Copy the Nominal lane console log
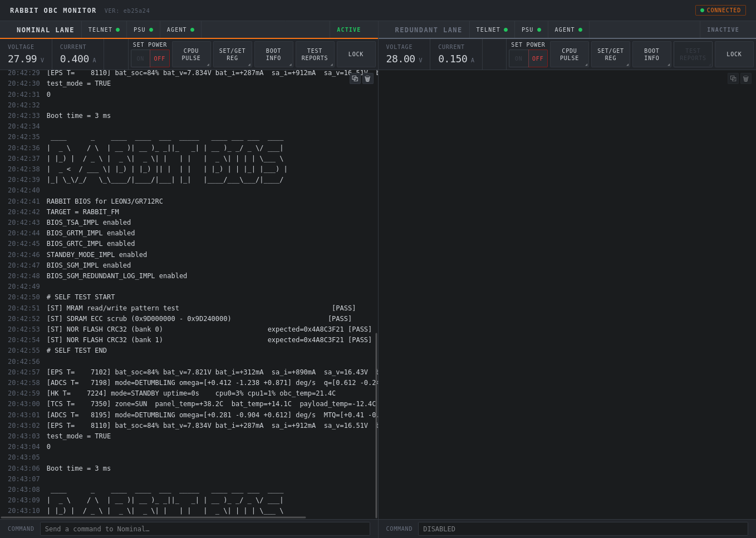The image size is (756, 538). pos(355,79)
